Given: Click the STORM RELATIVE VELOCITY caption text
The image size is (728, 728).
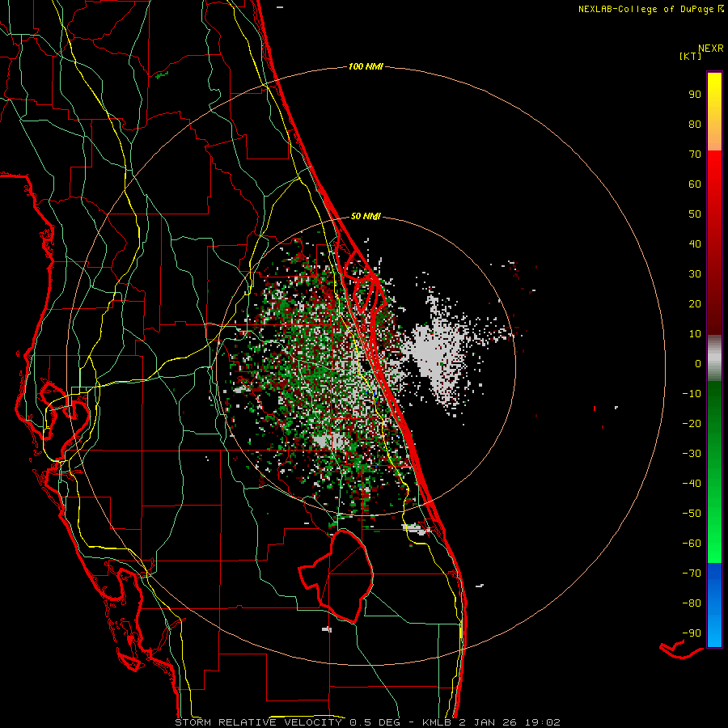Looking at the screenshot, I should click(259, 722).
